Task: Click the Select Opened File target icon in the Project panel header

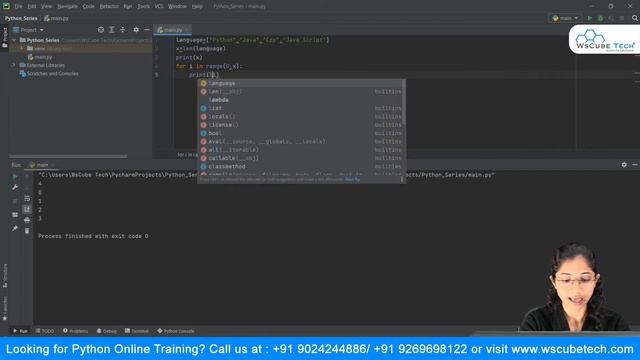Action: (101, 30)
